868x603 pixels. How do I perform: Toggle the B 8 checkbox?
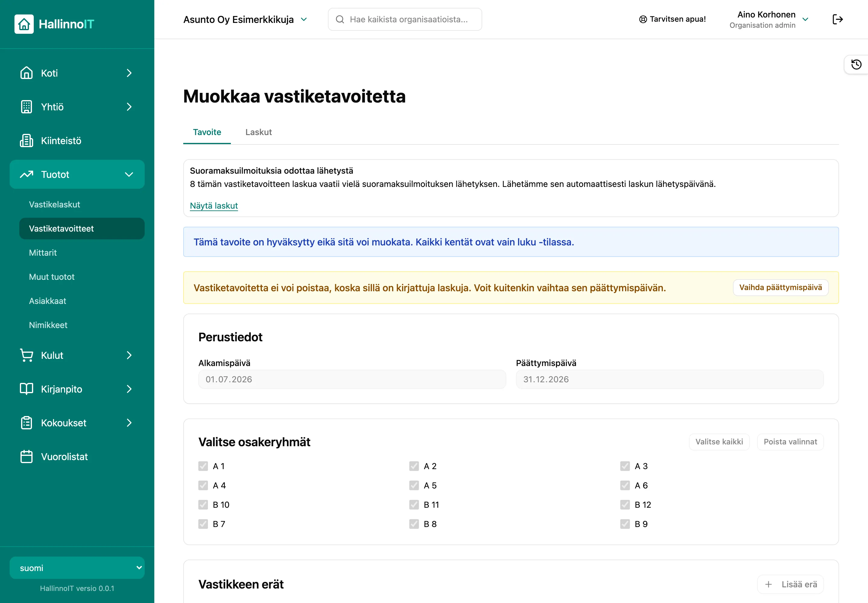[x=414, y=524]
